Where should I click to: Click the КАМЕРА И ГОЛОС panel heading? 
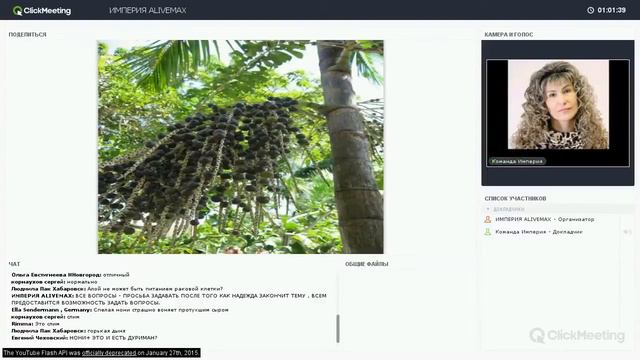tap(509, 35)
